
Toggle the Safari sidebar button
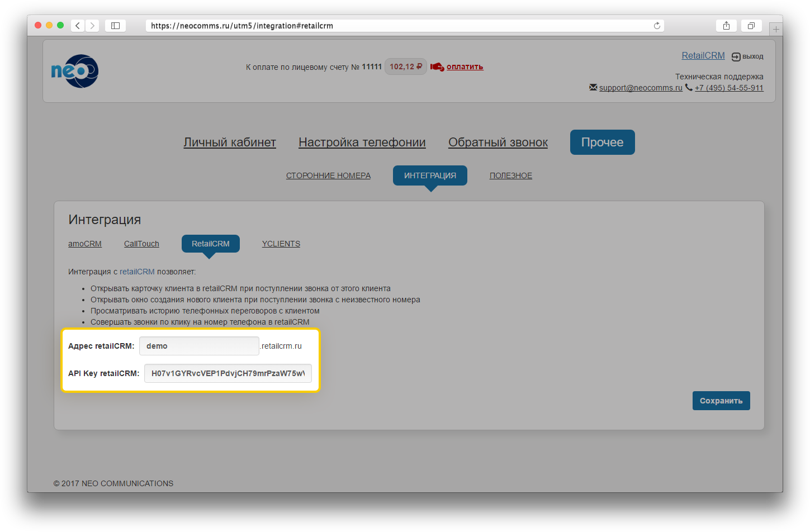(x=115, y=26)
